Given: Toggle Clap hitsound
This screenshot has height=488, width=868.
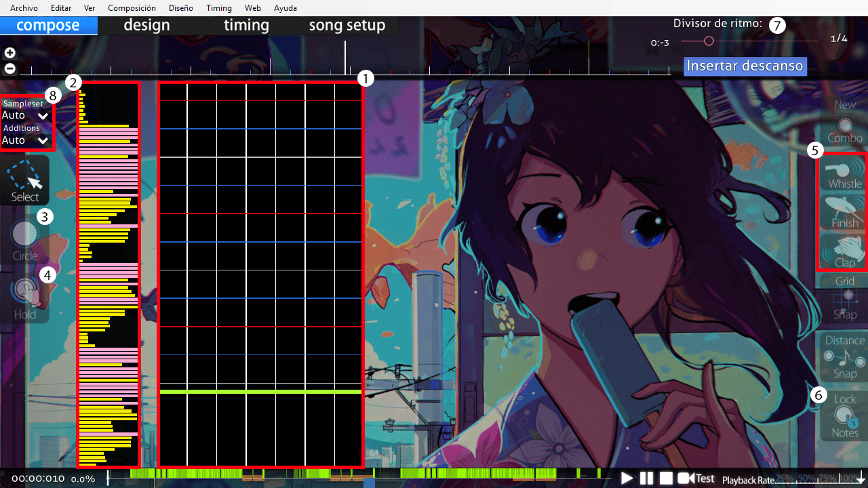Looking at the screenshot, I should (x=844, y=251).
